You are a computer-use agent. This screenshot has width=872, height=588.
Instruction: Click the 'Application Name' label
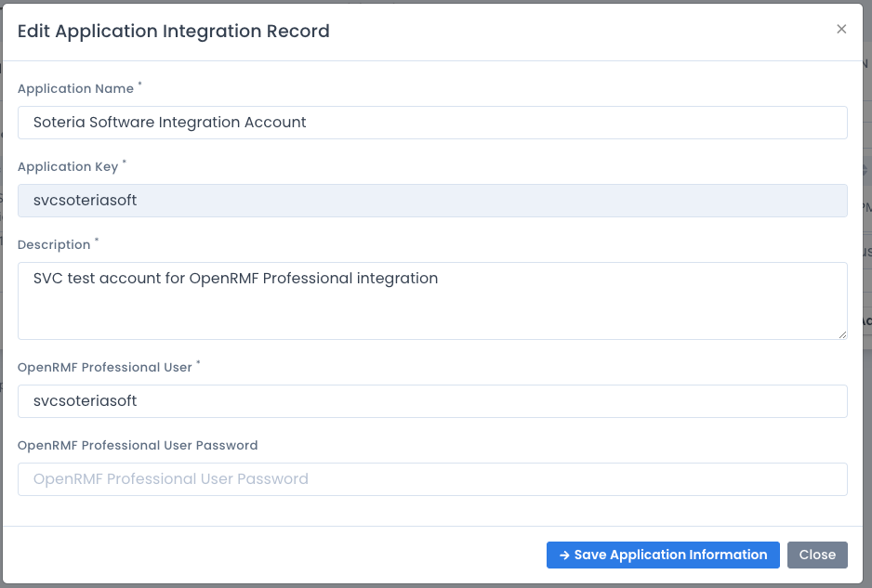coord(75,89)
